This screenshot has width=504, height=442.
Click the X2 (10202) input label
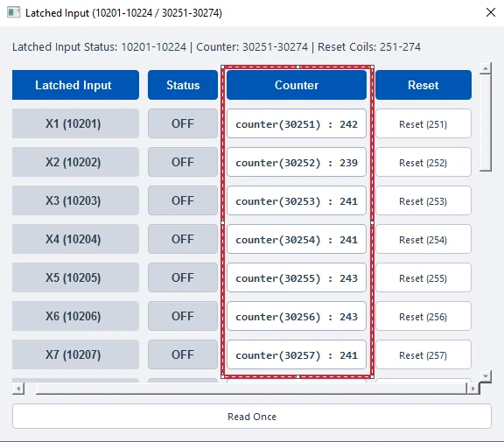click(75, 162)
